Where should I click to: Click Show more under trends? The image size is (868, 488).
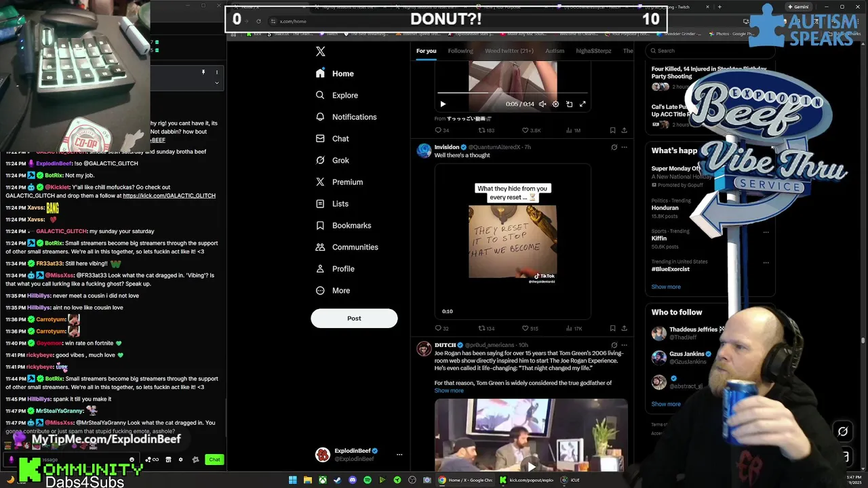666,287
